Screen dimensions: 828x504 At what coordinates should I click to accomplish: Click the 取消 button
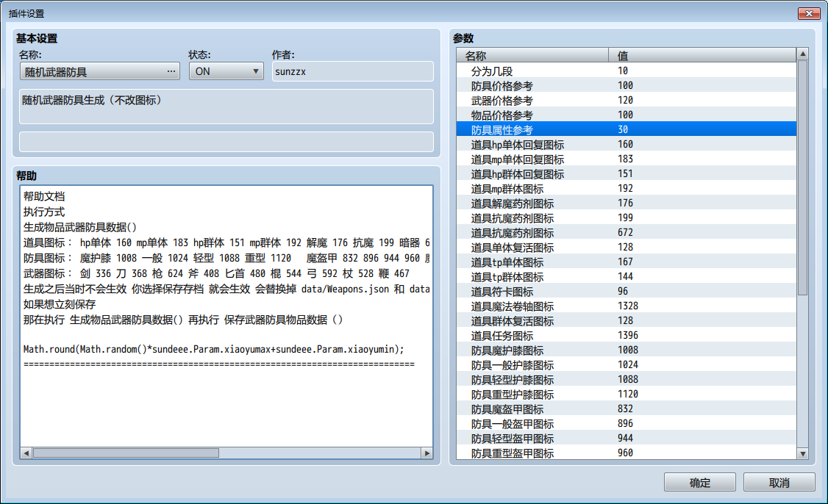779,483
